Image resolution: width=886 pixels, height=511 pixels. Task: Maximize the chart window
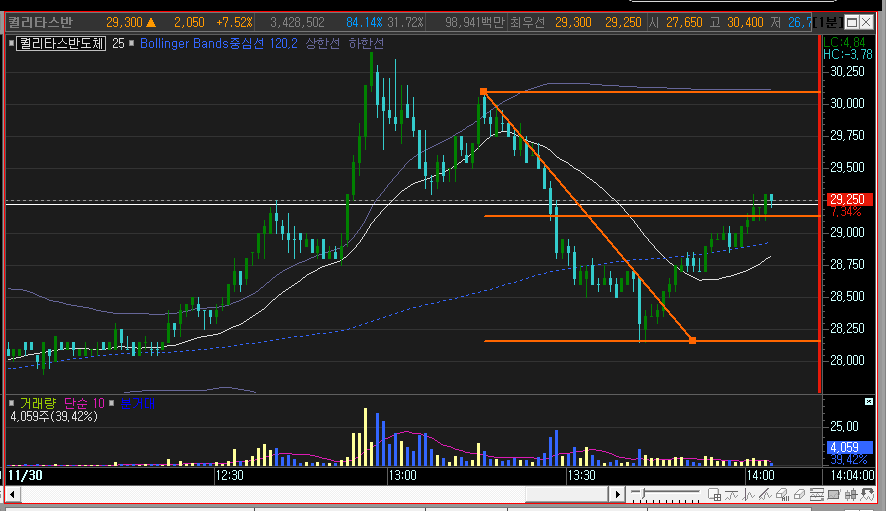point(852,23)
